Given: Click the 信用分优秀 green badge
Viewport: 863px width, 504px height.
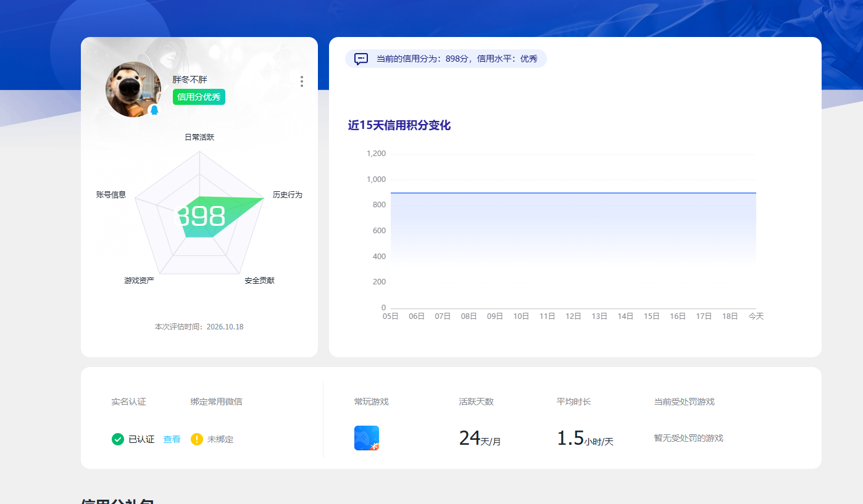Looking at the screenshot, I should pos(199,97).
